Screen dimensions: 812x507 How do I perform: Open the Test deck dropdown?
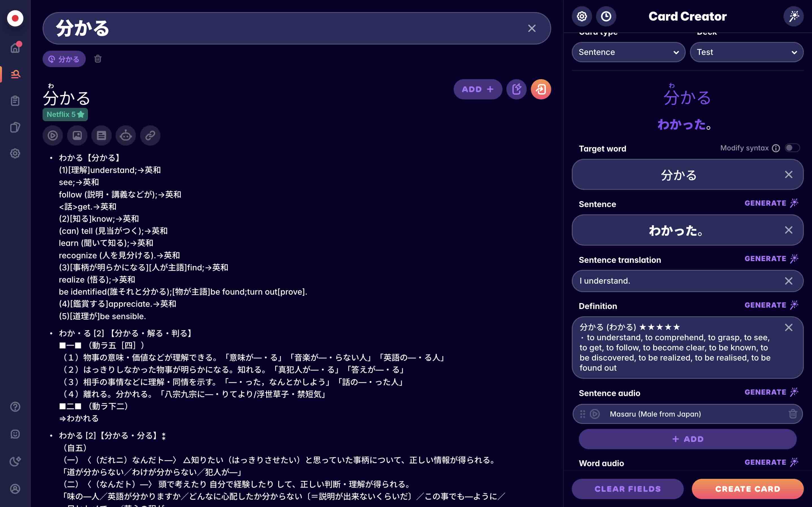[x=747, y=52]
